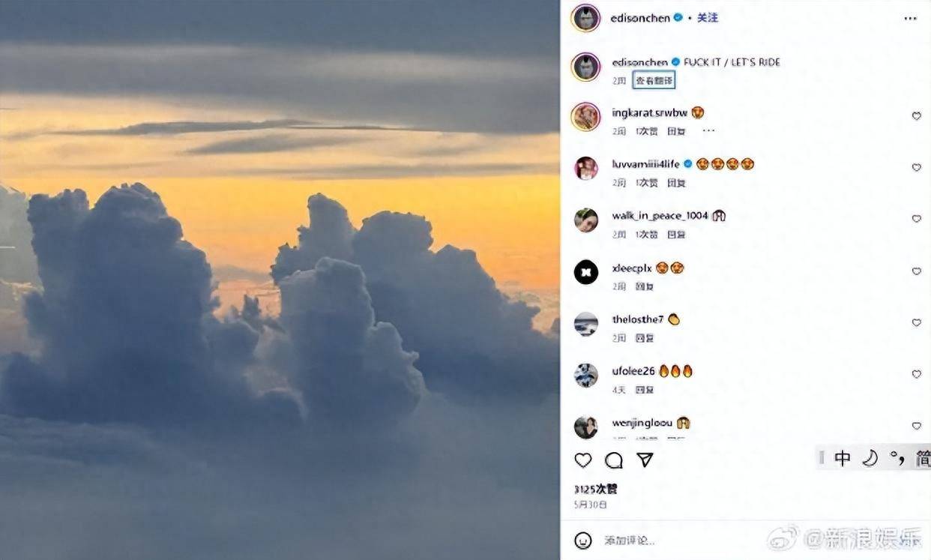Open xleecplx's black avatar icon

click(x=585, y=271)
